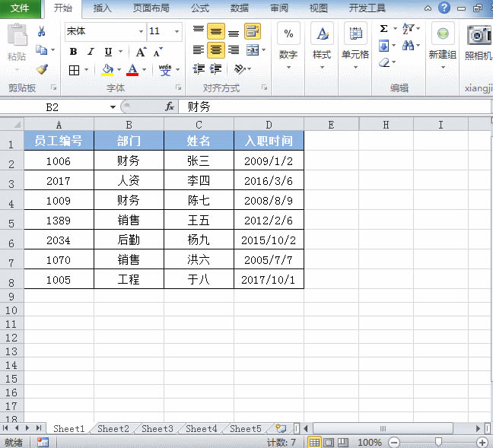Select column C header
Viewport: 493px width, 448px height.
[x=199, y=125]
